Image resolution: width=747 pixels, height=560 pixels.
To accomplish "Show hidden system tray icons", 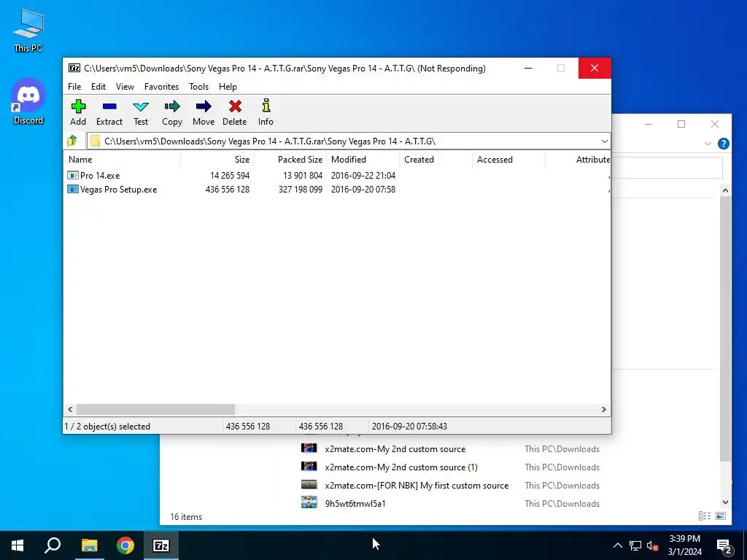I will click(617, 545).
